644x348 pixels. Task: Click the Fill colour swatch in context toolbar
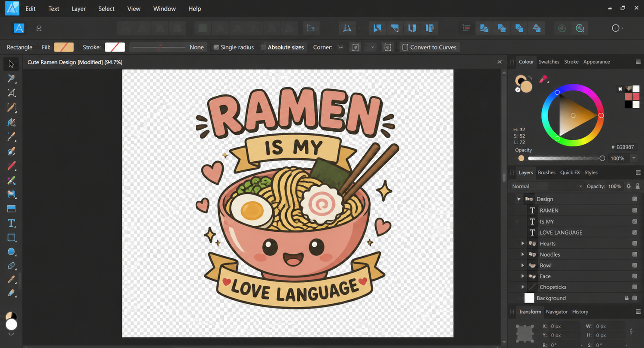coord(64,47)
